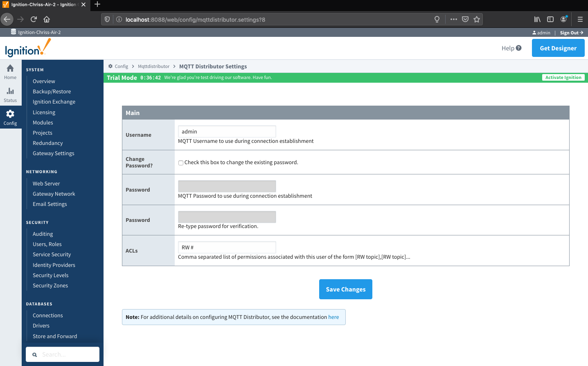Close the Ignition-Chriss-Air-2 browser tab

(x=83, y=5)
